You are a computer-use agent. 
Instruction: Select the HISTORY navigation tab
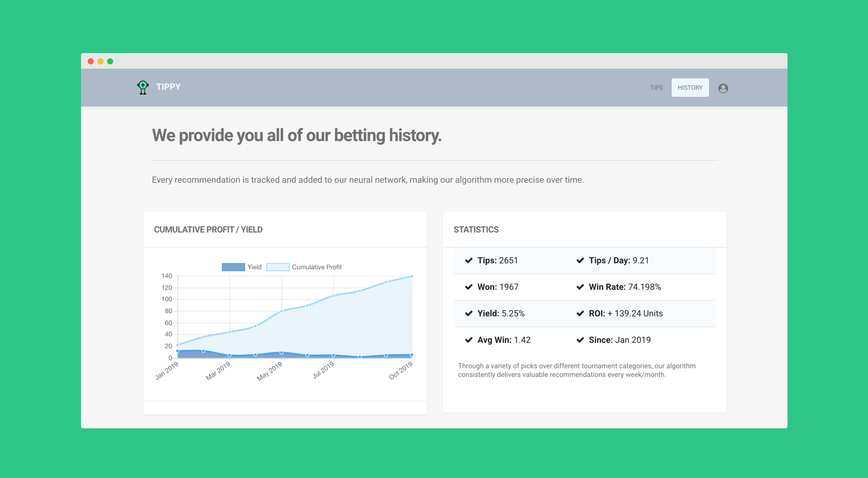(x=690, y=88)
